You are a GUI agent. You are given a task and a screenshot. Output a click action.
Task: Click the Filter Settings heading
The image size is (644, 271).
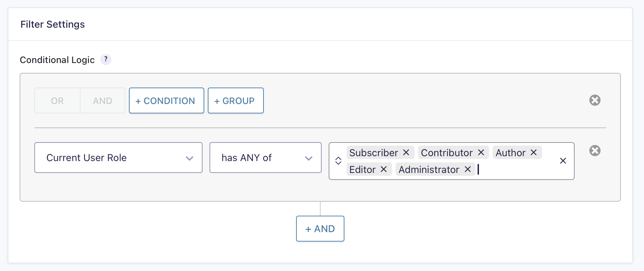tap(53, 24)
